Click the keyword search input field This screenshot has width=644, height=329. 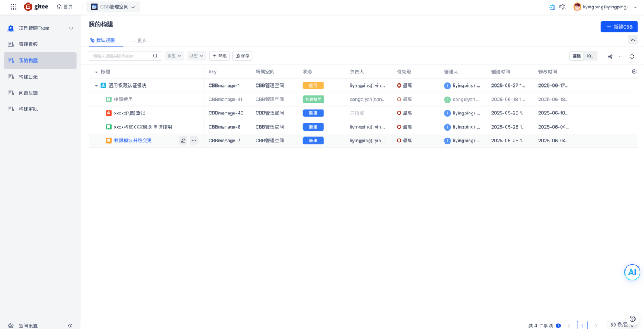[122, 56]
